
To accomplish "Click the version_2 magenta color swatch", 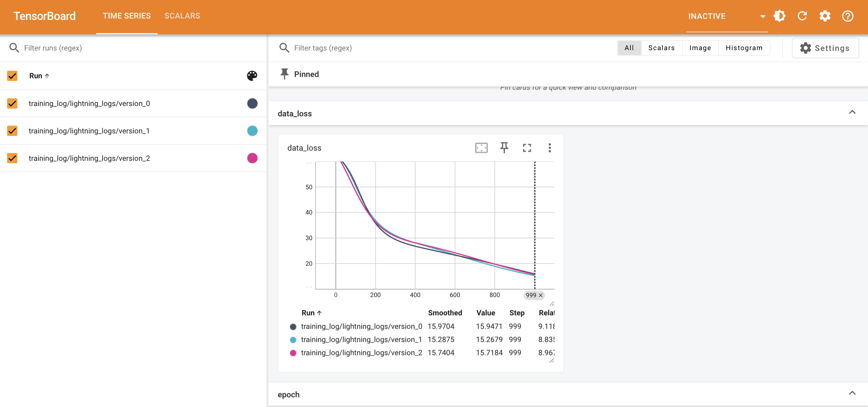I will (252, 158).
